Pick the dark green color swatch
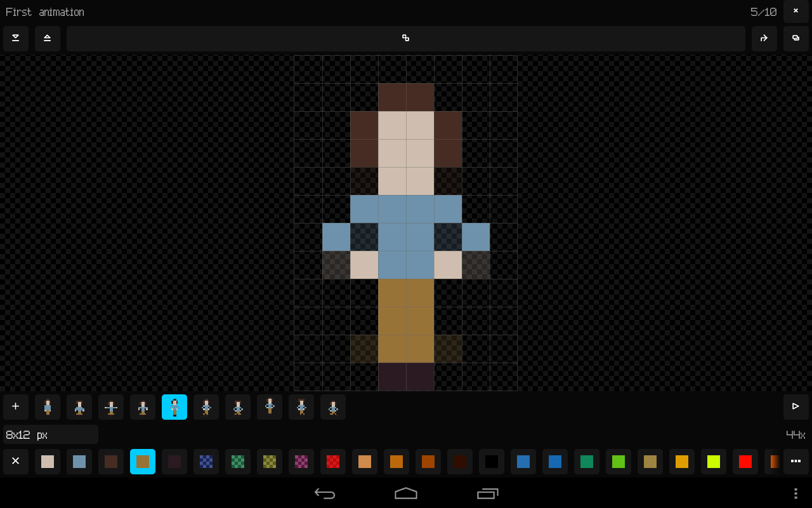The height and width of the screenshot is (508, 812). click(587, 462)
